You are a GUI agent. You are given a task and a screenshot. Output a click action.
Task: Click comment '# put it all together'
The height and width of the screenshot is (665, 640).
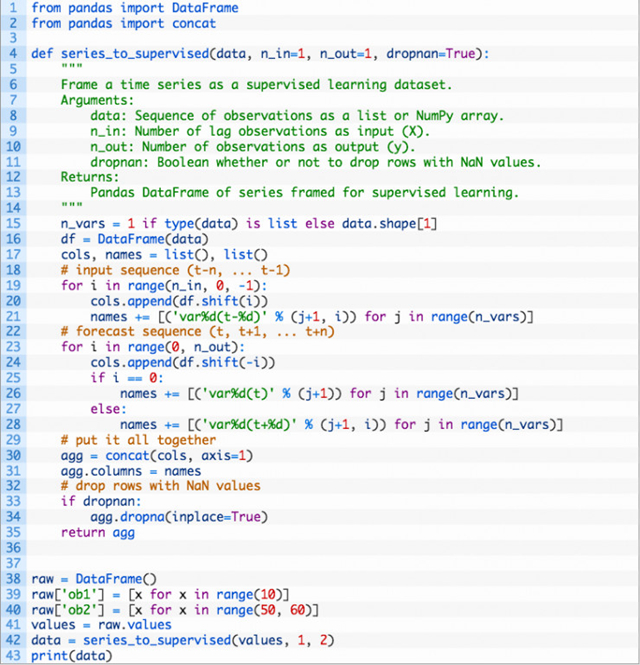coord(138,440)
